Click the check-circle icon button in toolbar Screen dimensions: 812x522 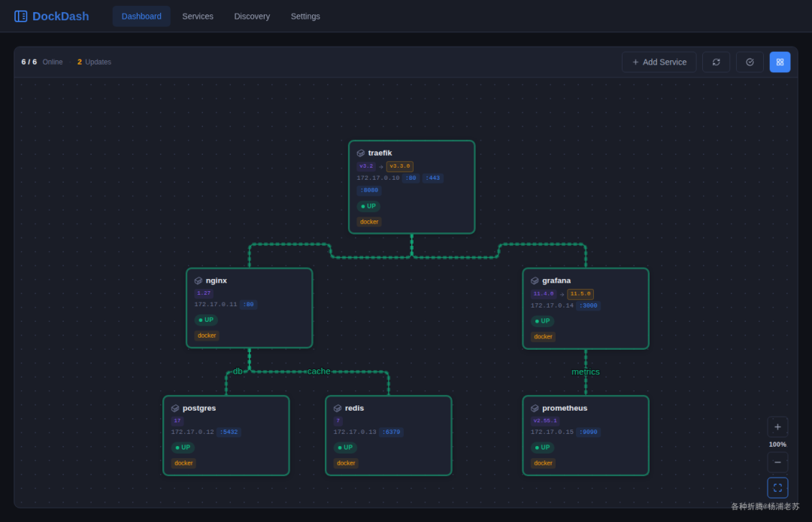click(x=750, y=62)
